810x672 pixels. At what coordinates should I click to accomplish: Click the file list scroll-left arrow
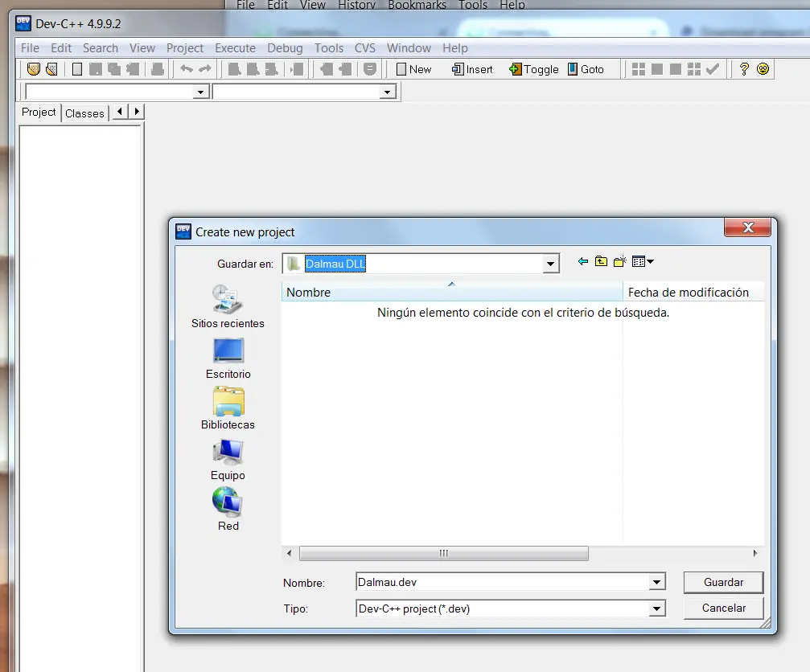[290, 553]
